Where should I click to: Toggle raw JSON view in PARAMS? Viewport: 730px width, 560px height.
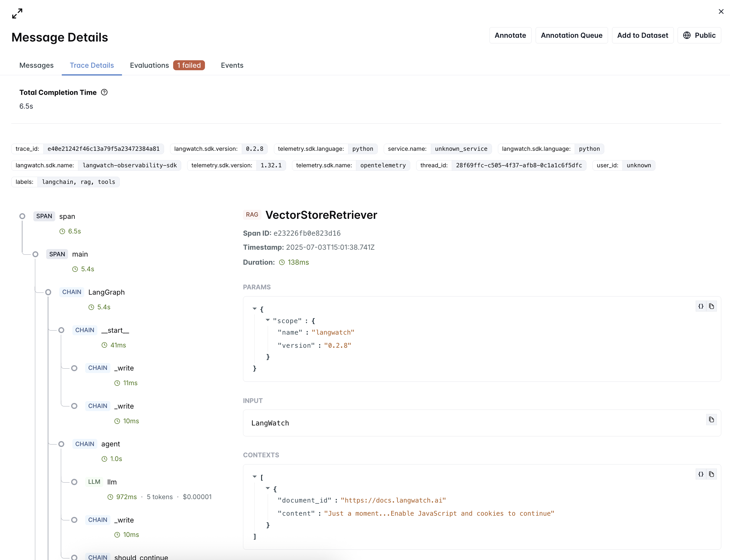tap(701, 306)
